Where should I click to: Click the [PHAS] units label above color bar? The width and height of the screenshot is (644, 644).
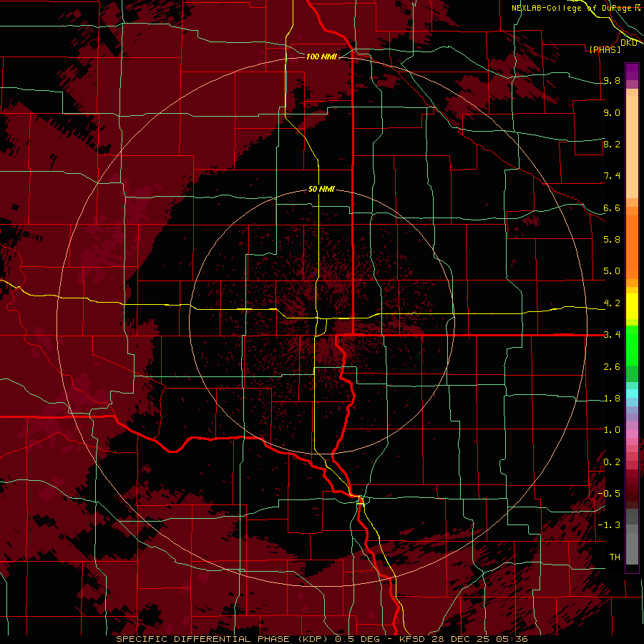point(605,49)
